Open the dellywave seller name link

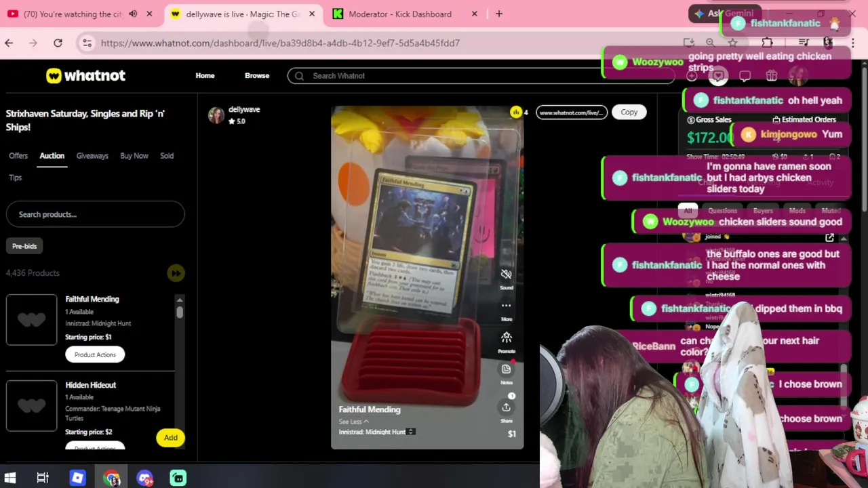(x=244, y=109)
